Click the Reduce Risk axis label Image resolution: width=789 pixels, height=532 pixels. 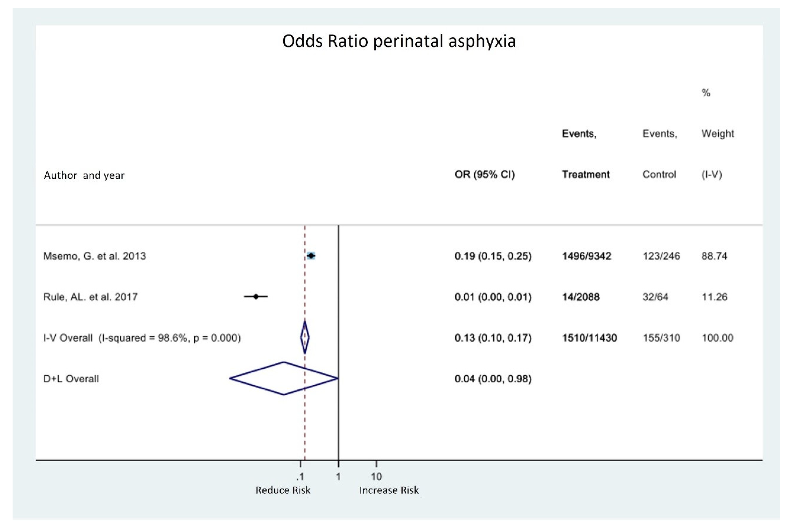coord(283,490)
